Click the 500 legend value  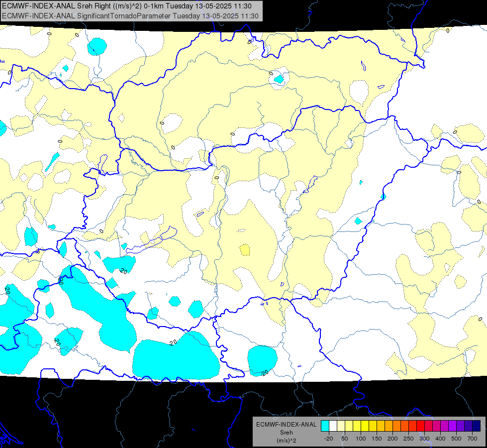point(456,439)
